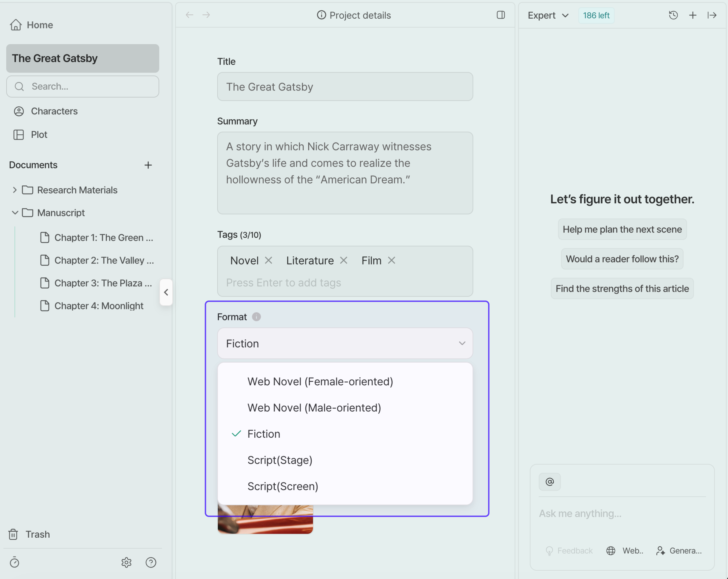Open the Characters section

point(45,111)
